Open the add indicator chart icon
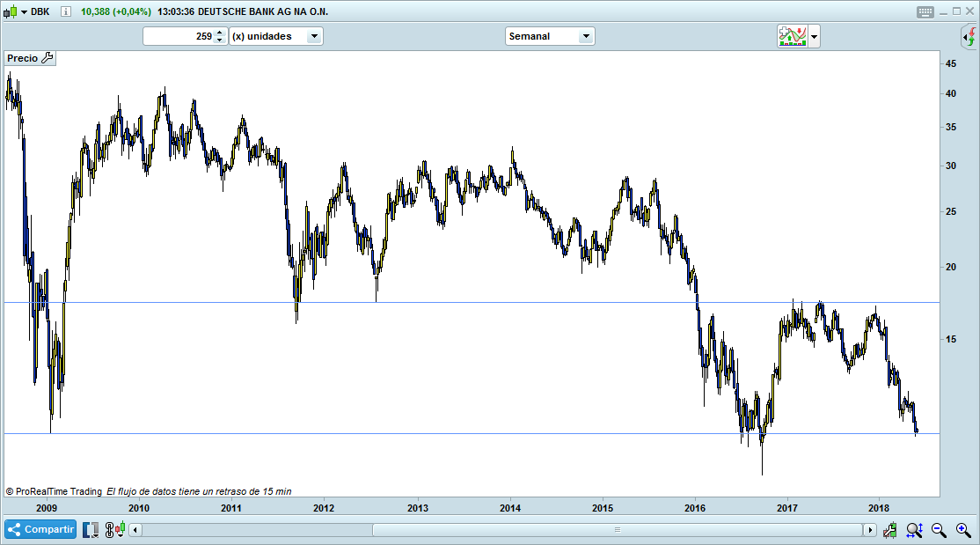 point(792,36)
